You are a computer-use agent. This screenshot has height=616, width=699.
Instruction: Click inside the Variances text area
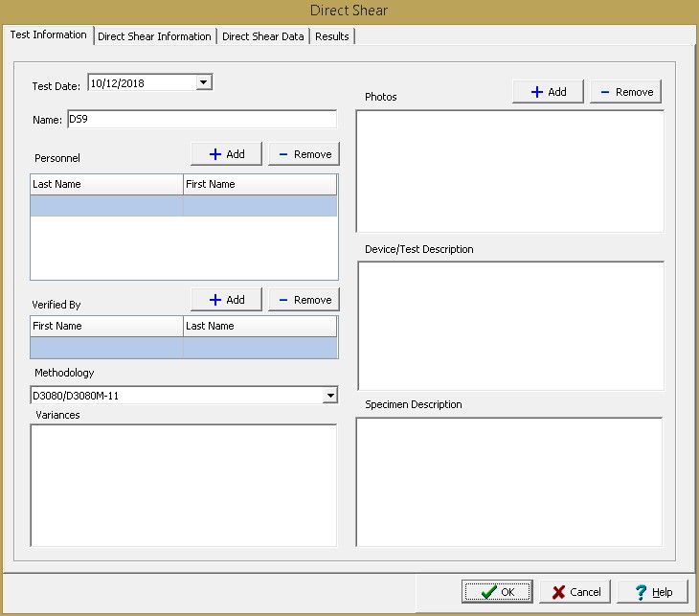[x=184, y=485]
